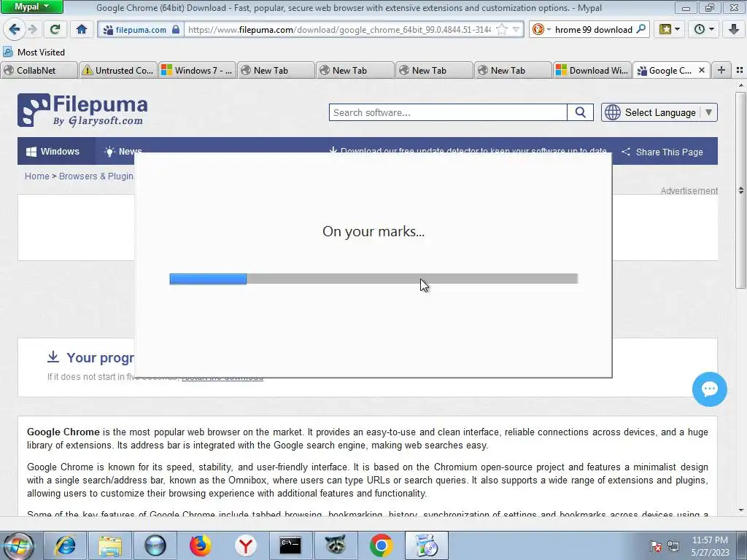
Task: Open the downloads arrow panel
Action: pos(734,29)
